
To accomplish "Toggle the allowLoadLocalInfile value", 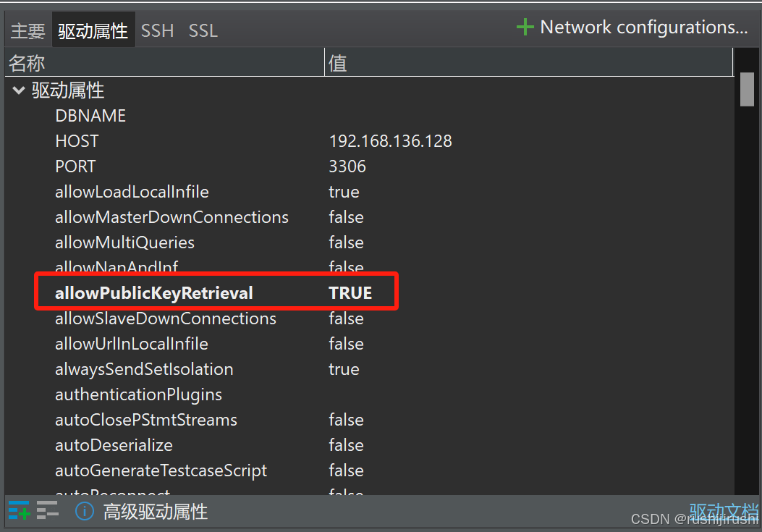I will click(344, 191).
